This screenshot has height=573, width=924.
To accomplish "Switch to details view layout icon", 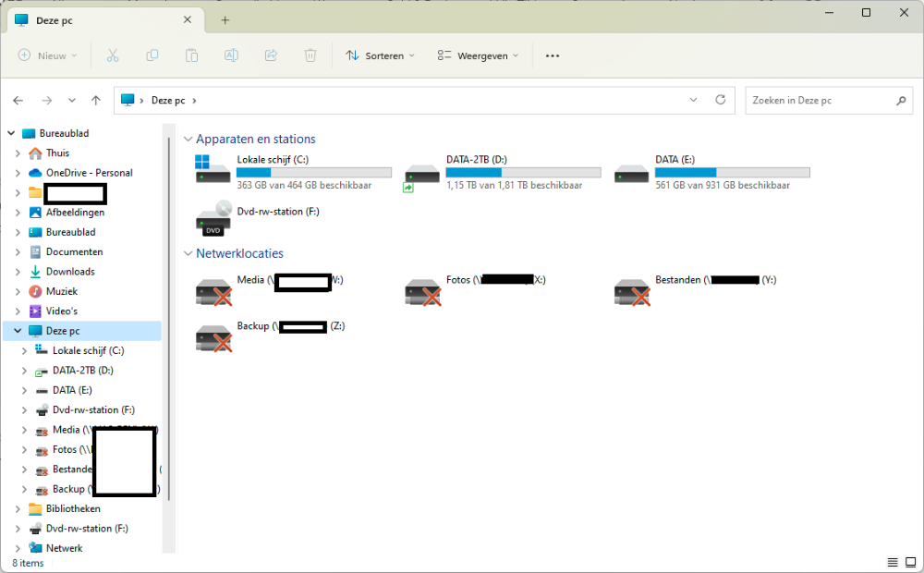I will pyautogui.click(x=893, y=562).
